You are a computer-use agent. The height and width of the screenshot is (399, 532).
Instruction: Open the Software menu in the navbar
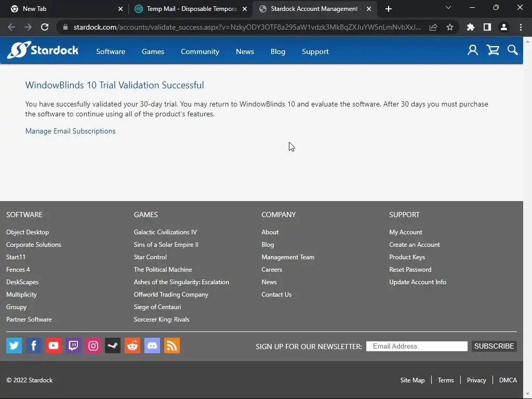[x=111, y=51]
